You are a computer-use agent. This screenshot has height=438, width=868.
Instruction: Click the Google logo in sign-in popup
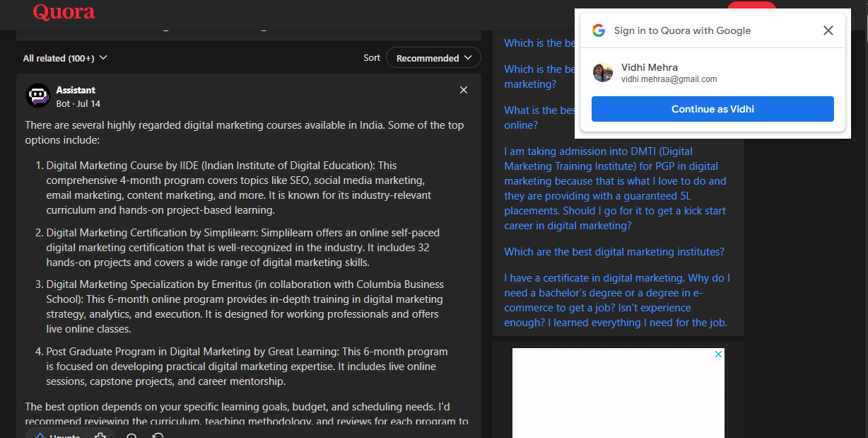[599, 30]
